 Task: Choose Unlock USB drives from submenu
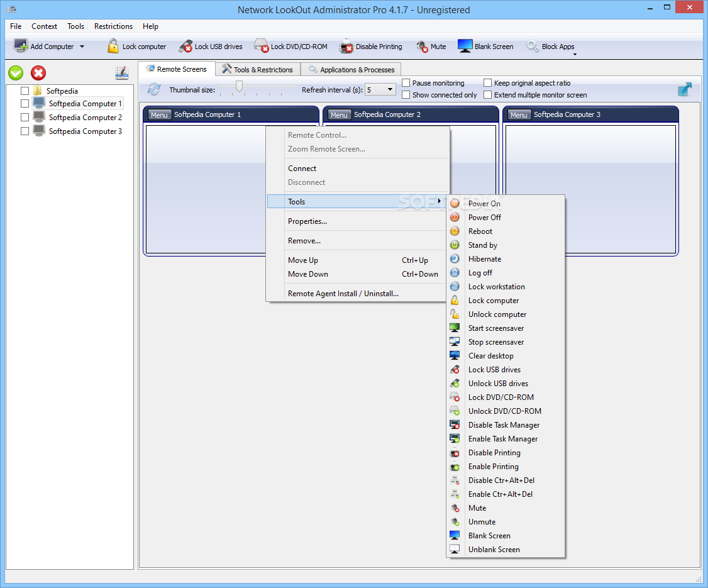[x=506, y=384]
